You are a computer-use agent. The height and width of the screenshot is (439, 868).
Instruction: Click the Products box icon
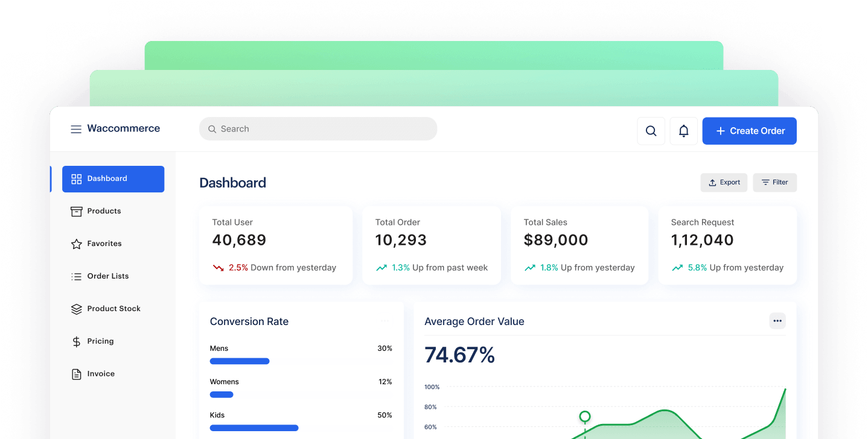(x=76, y=212)
